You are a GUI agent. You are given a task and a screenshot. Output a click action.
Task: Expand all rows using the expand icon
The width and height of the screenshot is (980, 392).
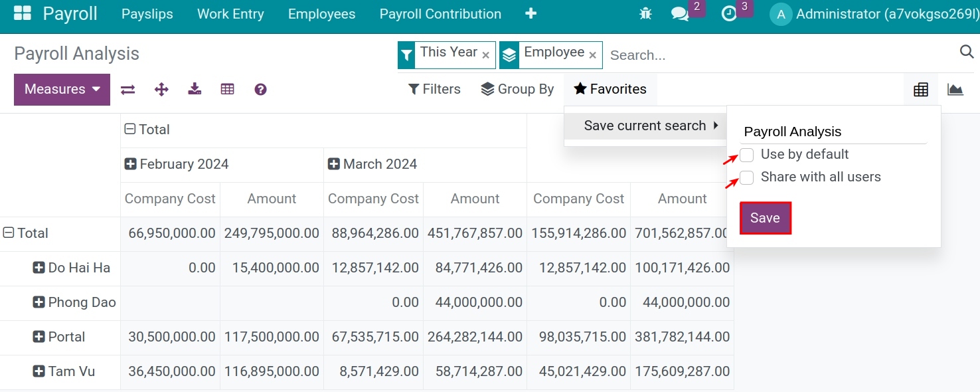pyautogui.click(x=161, y=89)
